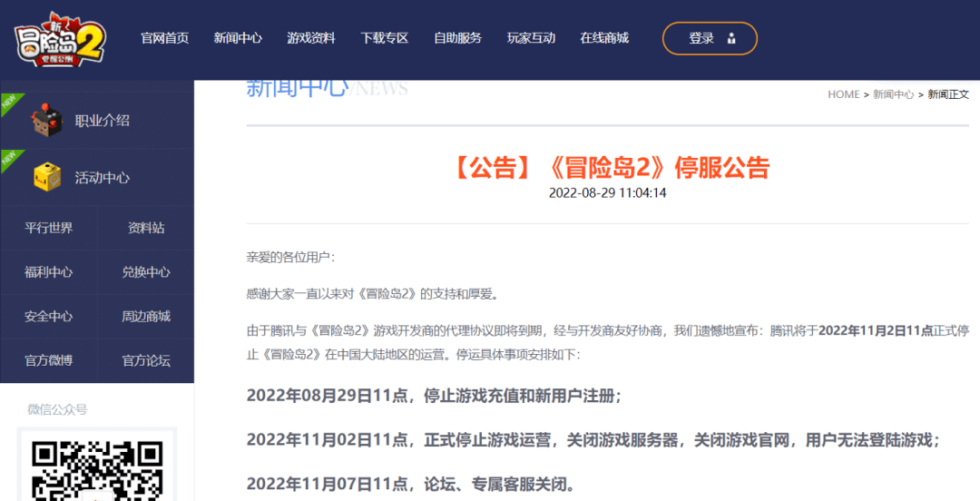Viewport: 980px width, 501px height.
Task: Open the 自助服务 nav menu
Action: [x=457, y=38]
